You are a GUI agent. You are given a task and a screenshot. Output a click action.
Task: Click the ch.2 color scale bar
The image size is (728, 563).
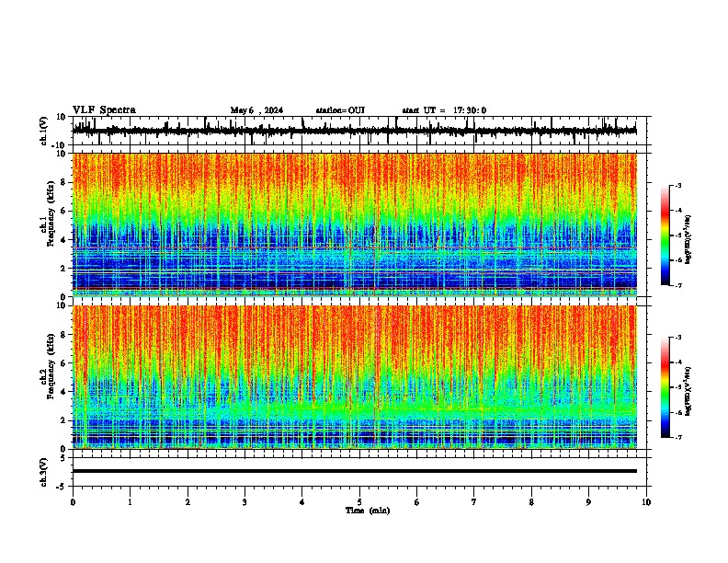pos(665,387)
